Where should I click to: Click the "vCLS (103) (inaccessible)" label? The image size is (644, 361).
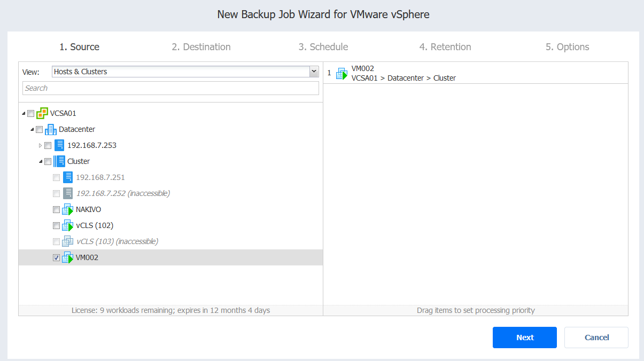pyautogui.click(x=117, y=241)
